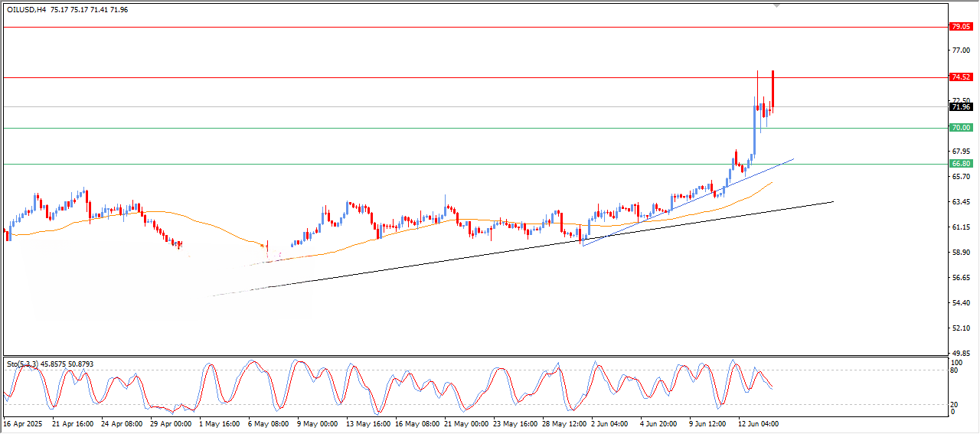Click the green 66.80 price label
The height and width of the screenshot is (434, 980).
click(x=960, y=164)
